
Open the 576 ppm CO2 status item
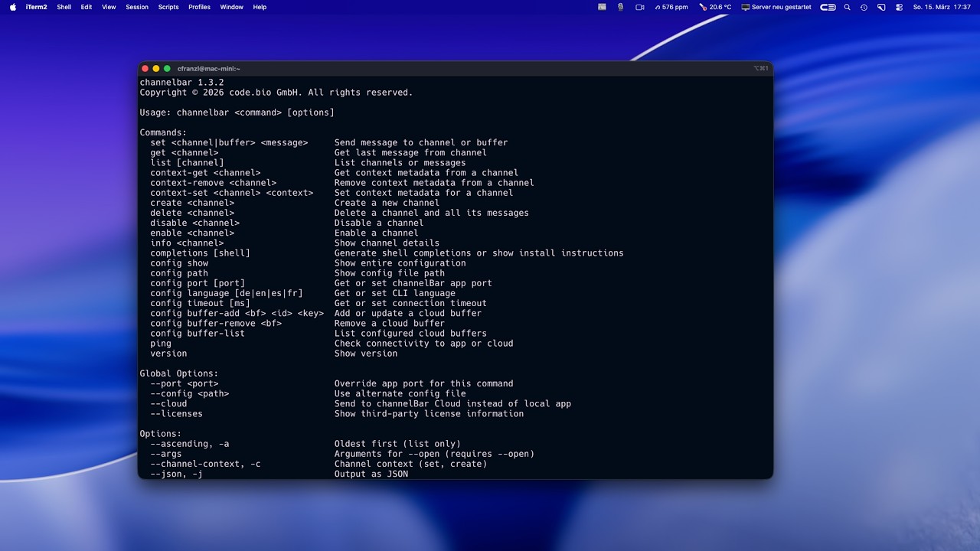[x=671, y=7]
